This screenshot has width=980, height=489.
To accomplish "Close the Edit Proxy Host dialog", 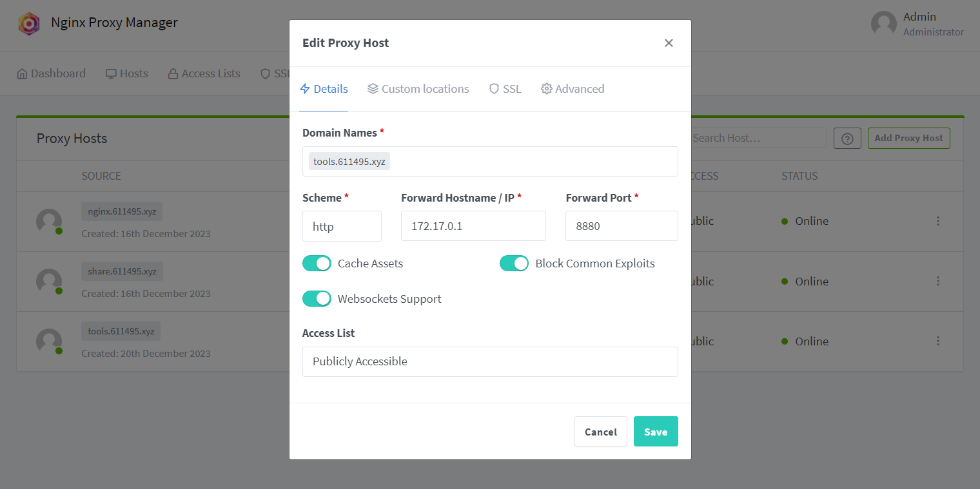I will (x=669, y=43).
